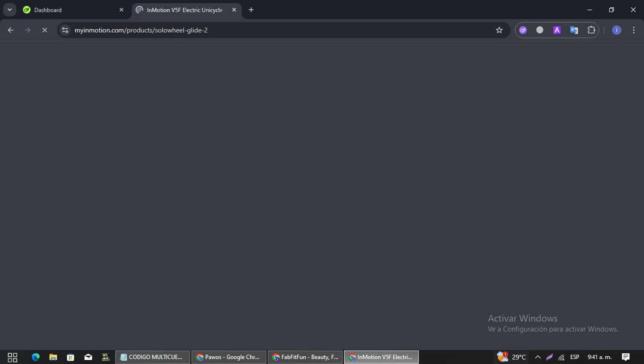Open the Chrome three-dot menu
The image size is (644, 364).
[x=634, y=30]
